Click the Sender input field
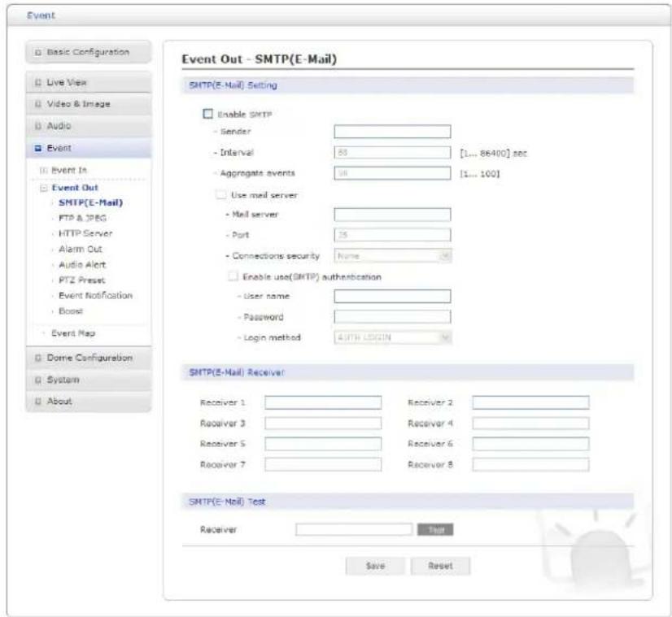The width and height of the screenshot is (672, 617). click(x=392, y=132)
